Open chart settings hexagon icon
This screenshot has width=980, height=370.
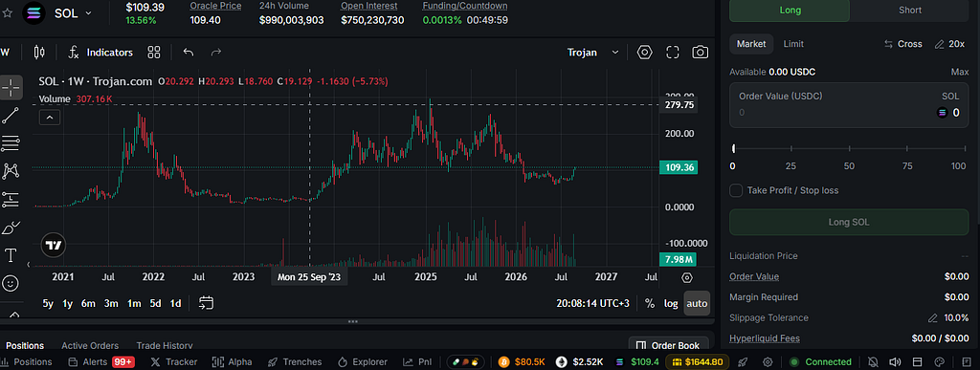pos(644,53)
